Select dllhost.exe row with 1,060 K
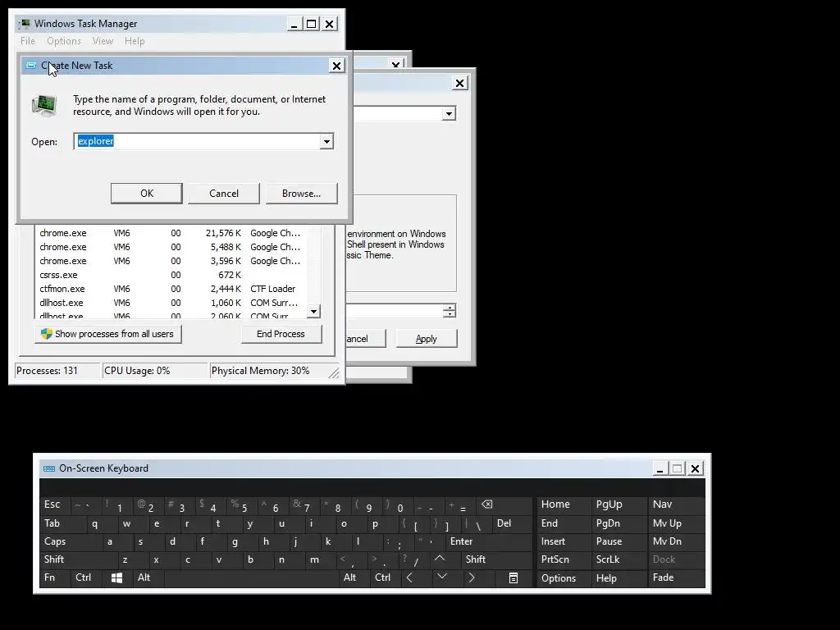 click(x=171, y=303)
